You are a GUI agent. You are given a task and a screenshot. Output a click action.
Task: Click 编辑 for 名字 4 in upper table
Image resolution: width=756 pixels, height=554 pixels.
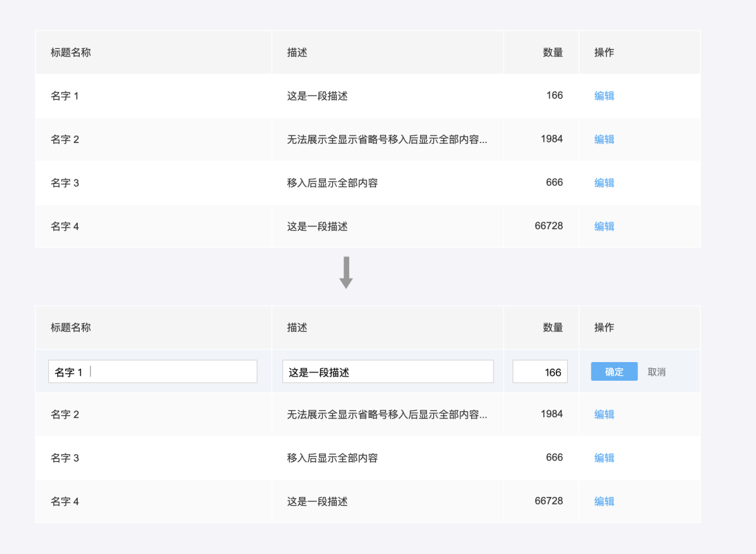[604, 226]
